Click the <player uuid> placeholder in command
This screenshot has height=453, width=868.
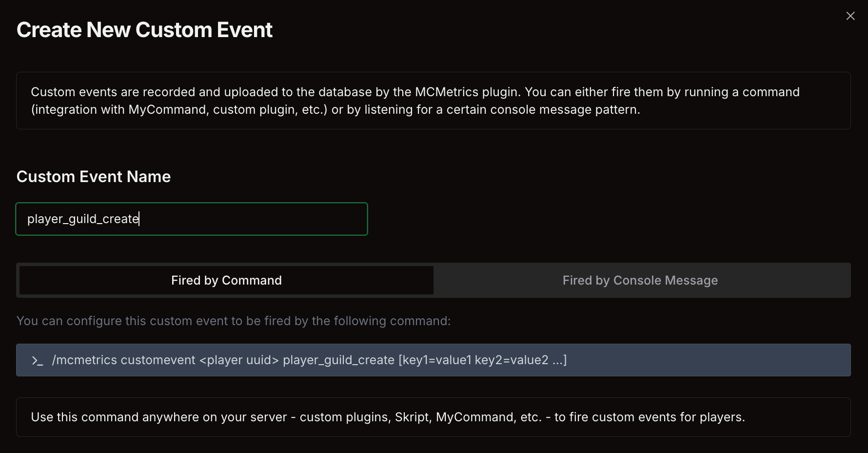(x=239, y=360)
